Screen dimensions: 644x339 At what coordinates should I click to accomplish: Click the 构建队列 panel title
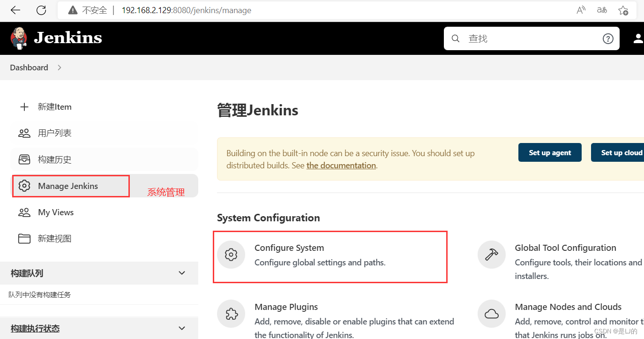pos(27,273)
